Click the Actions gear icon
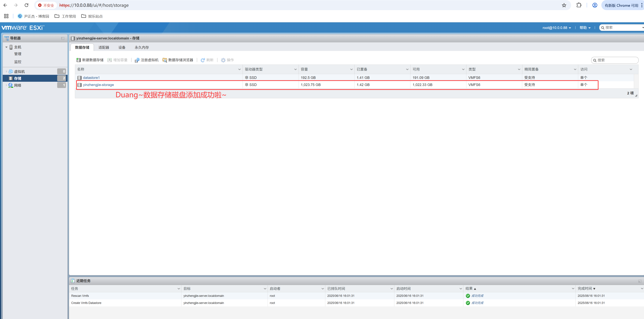Screen dimensions: 644x319 coord(223,60)
